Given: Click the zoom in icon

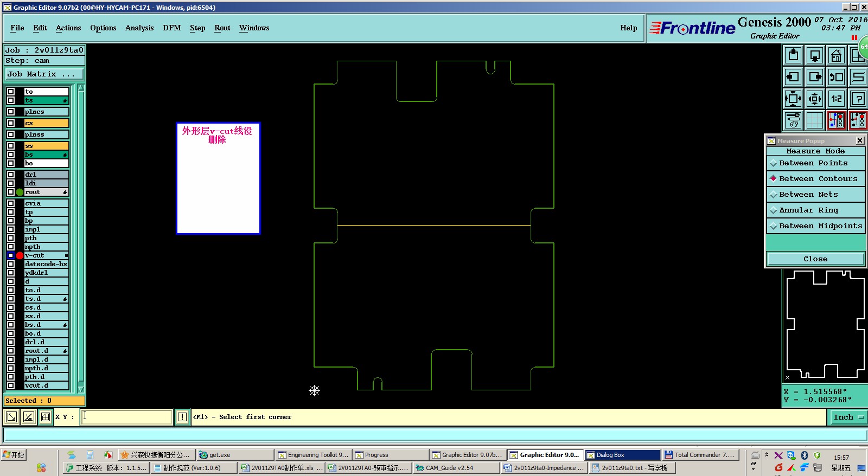Looking at the screenshot, I should click(793, 99).
